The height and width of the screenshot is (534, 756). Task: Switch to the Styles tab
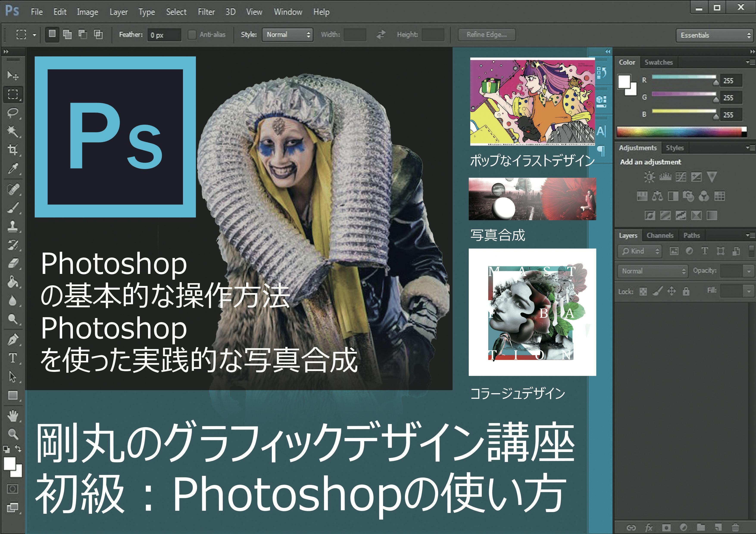pos(675,148)
